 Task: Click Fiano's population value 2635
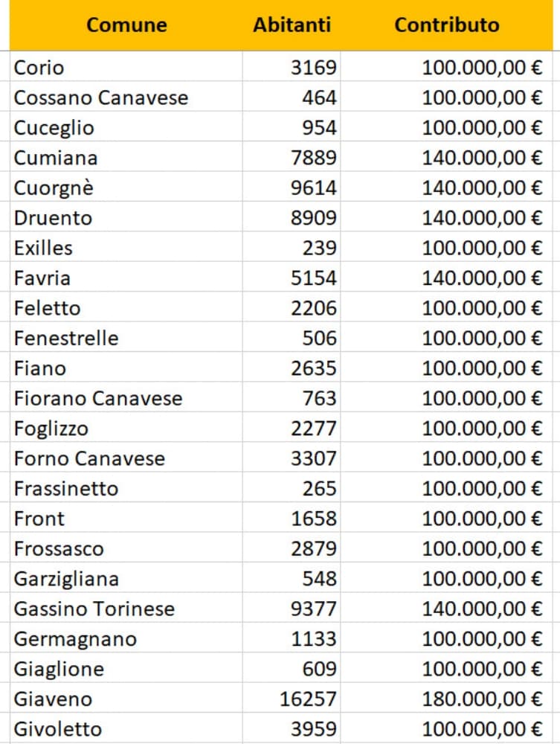coord(314,368)
